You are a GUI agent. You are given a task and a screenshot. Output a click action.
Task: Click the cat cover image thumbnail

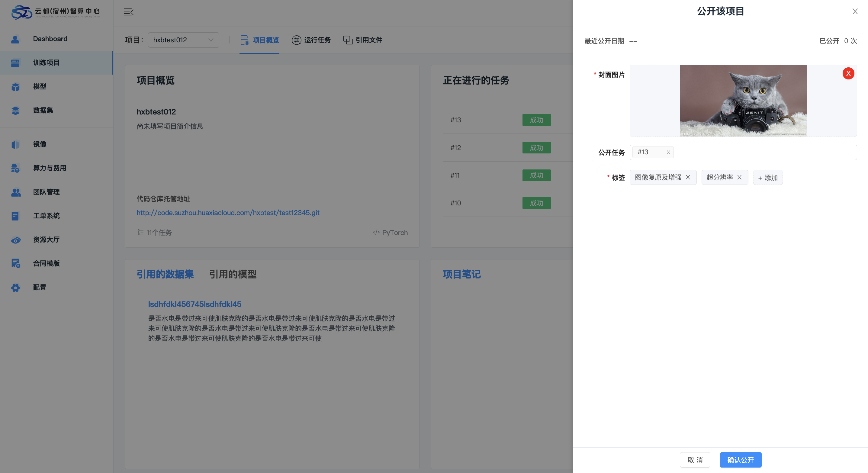click(743, 101)
